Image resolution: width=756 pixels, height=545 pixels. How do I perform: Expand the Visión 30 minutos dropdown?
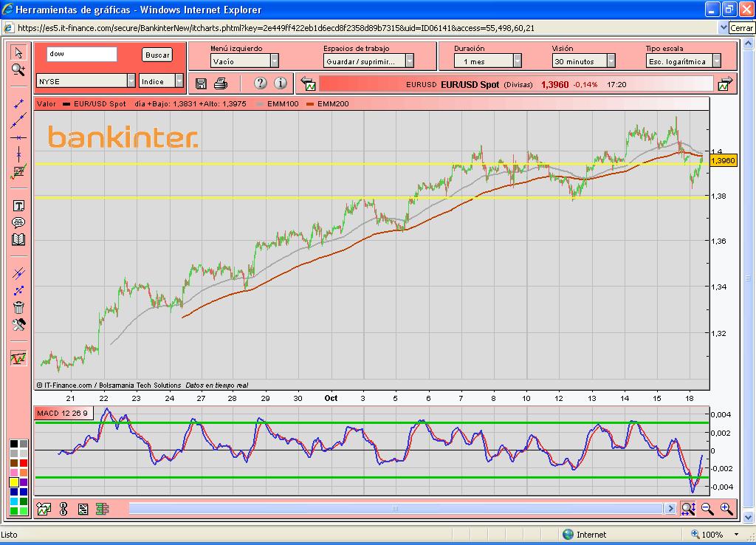611,61
